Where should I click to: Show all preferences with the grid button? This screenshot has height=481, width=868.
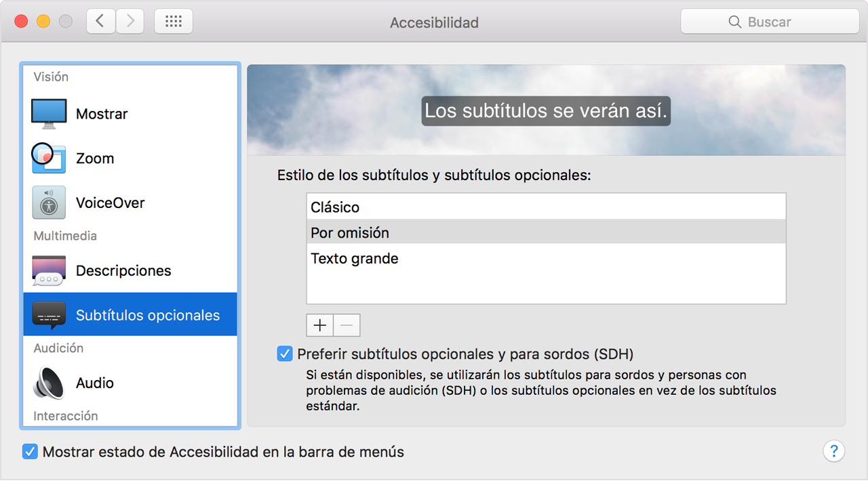[174, 22]
